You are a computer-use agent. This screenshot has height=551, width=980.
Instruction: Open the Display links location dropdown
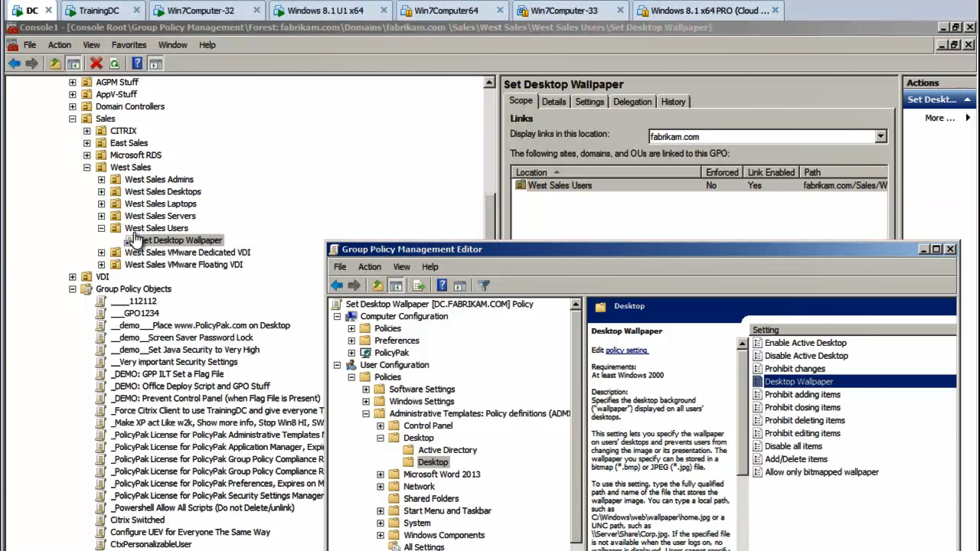tap(880, 136)
